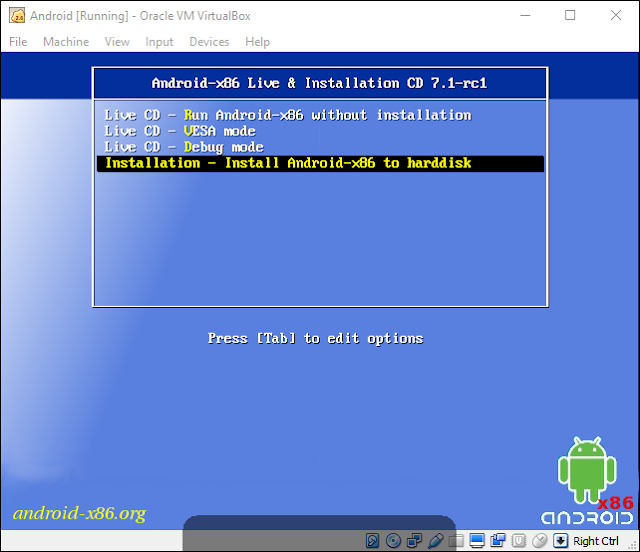This screenshot has height=552, width=640.
Task: Click the android-x86.org text
Action: click(x=79, y=513)
